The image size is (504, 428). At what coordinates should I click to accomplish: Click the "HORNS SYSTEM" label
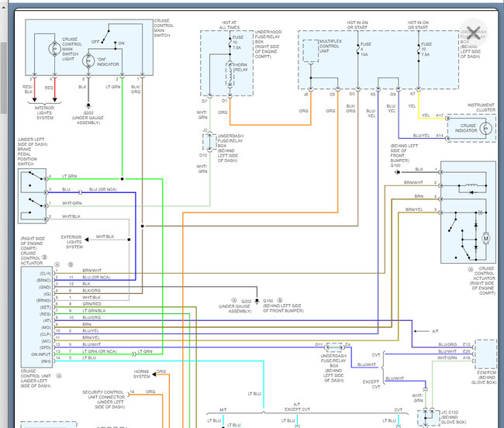141,374
